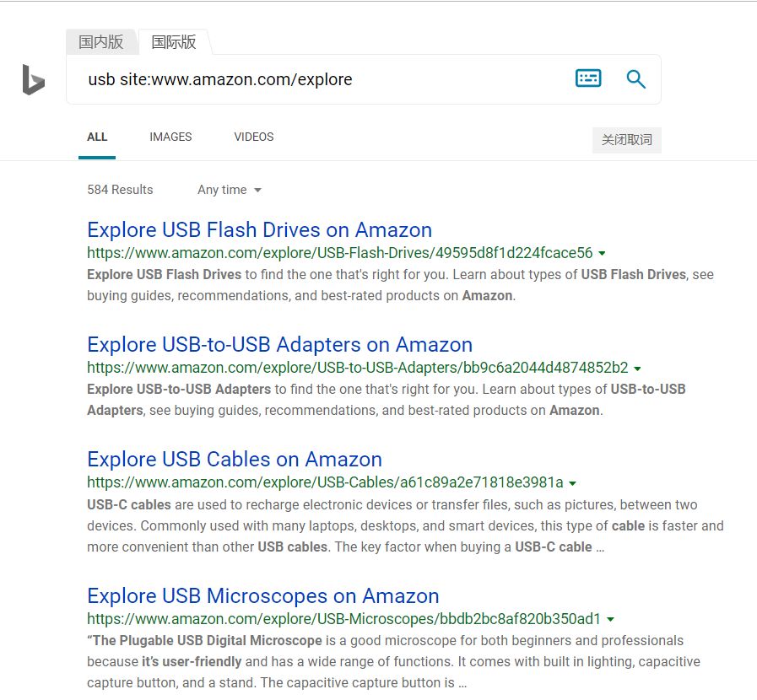The image size is (757, 700).
Task: Open the IMAGES results tab
Action: pos(170,137)
